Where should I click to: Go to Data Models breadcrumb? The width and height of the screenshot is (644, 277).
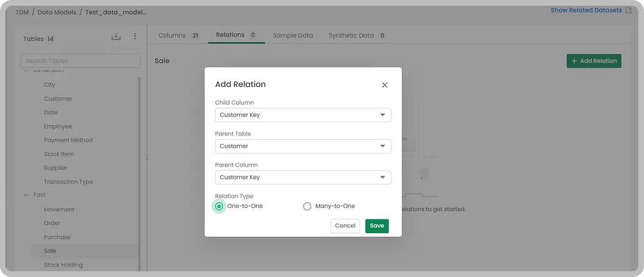(x=57, y=12)
